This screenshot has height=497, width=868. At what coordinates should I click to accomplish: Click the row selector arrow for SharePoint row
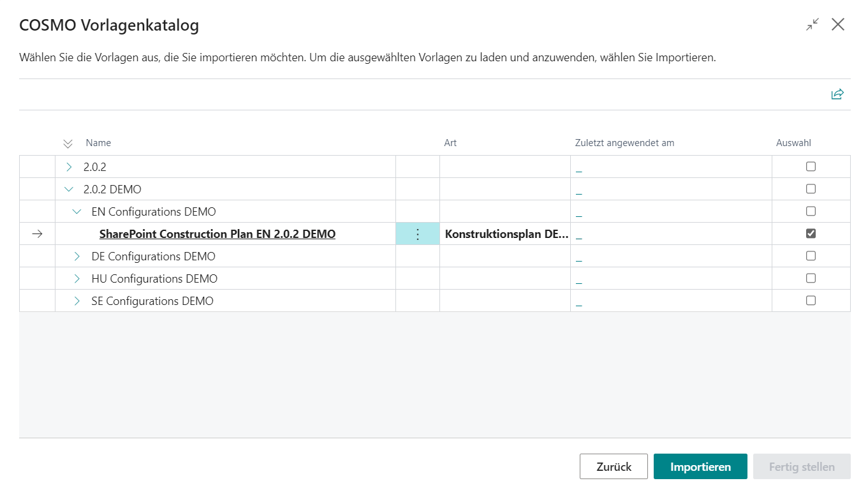pyautogui.click(x=37, y=234)
